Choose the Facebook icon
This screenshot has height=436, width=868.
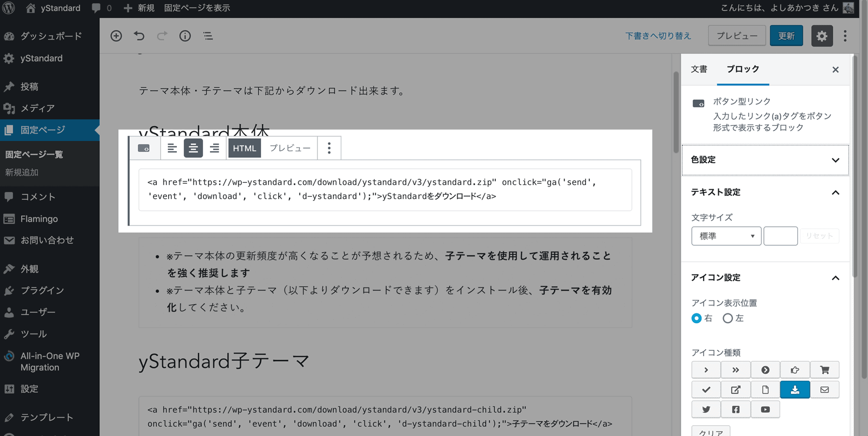[736, 409]
